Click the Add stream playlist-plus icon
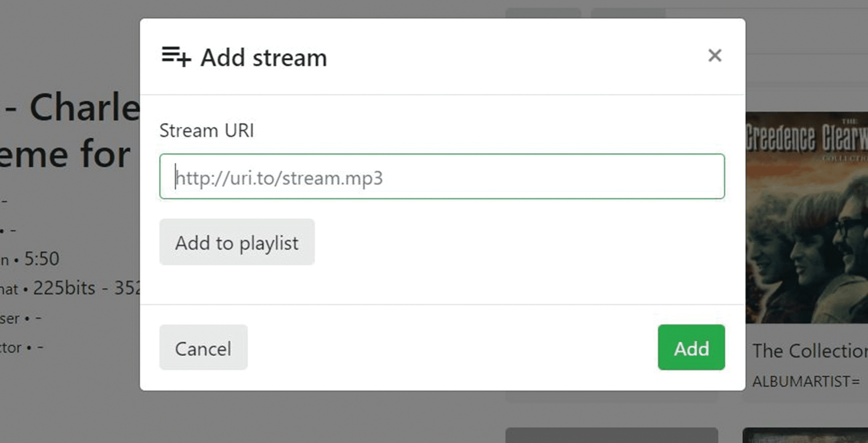 [x=176, y=56]
